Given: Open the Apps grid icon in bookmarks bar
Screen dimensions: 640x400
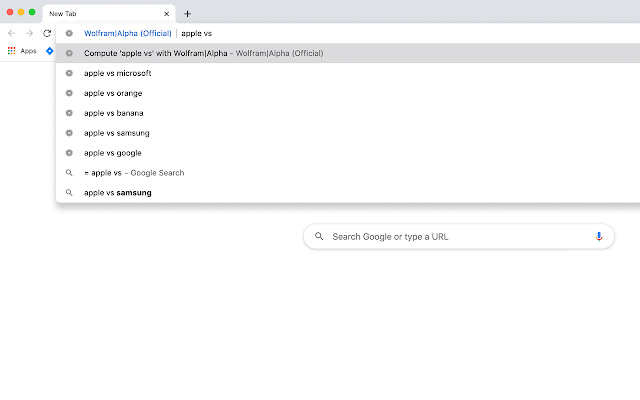Looking at the screenshot, I should click(x=12, y=50).
